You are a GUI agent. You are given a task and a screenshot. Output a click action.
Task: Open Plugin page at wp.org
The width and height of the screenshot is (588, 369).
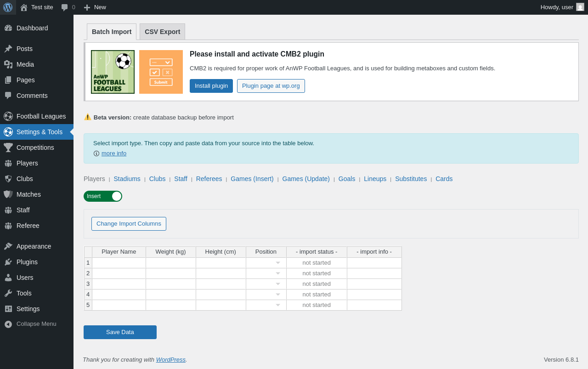[271, 86]
